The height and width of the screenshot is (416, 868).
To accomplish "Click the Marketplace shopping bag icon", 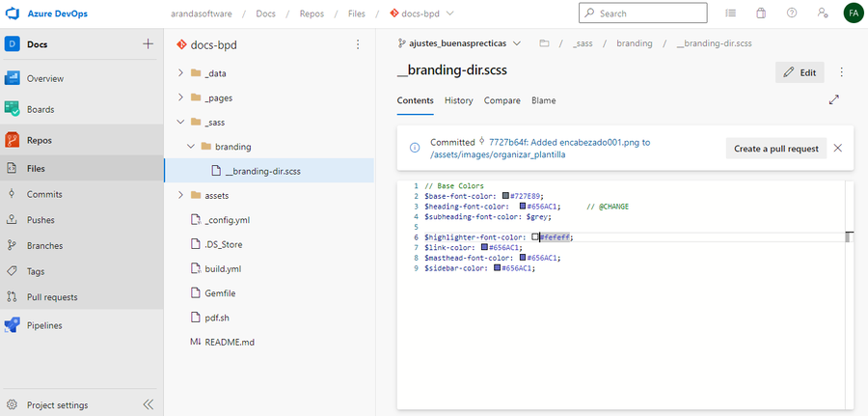I will click(x=761, y=14).
